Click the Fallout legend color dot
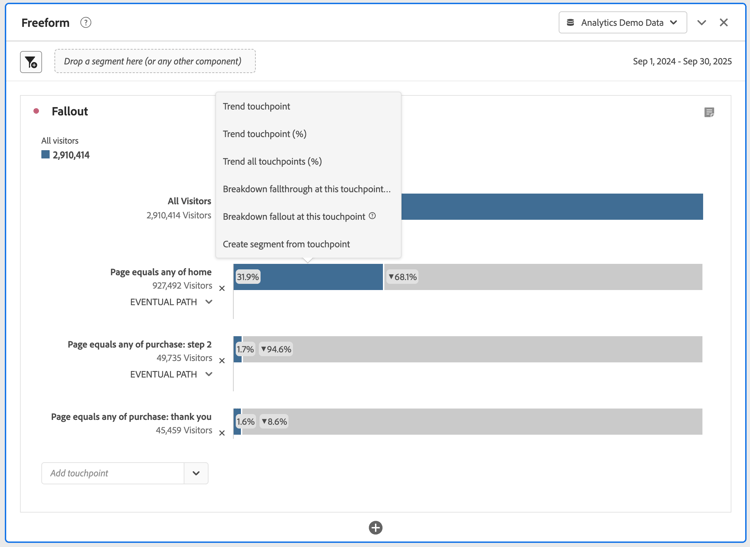The width and height of the screenshot is (750, 547). 37,111
